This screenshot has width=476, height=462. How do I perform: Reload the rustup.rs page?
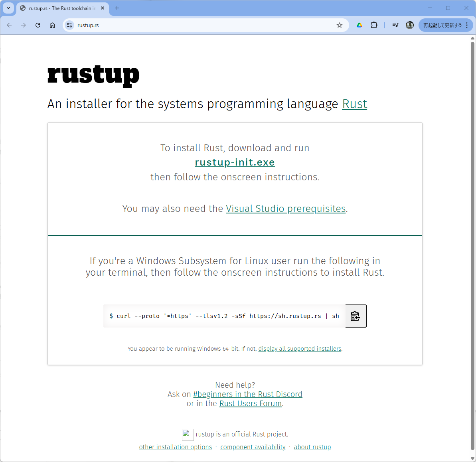tap(38, 25)
